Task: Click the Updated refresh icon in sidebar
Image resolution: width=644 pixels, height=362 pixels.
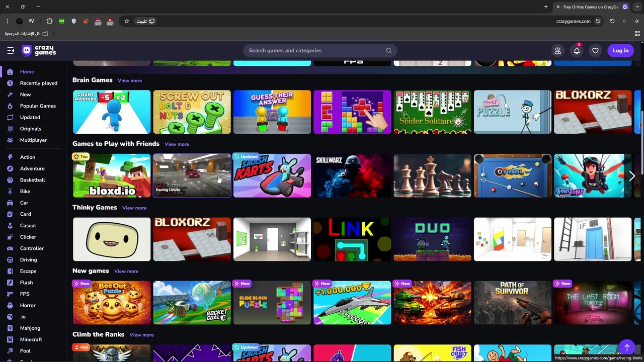Action: click(10, 117)
